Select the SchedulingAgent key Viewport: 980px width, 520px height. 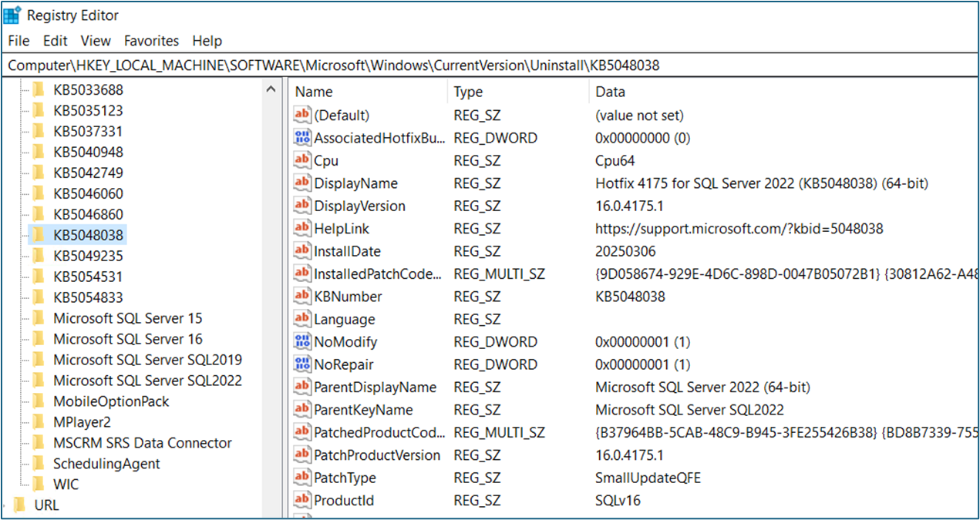106,464
